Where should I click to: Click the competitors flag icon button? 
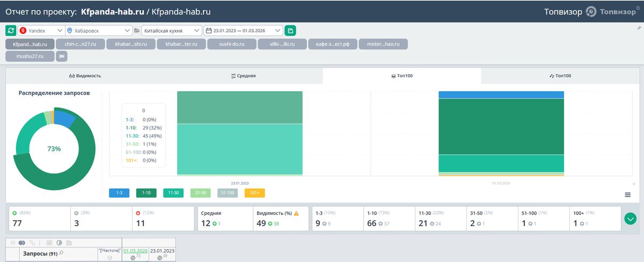pos(61,56)
